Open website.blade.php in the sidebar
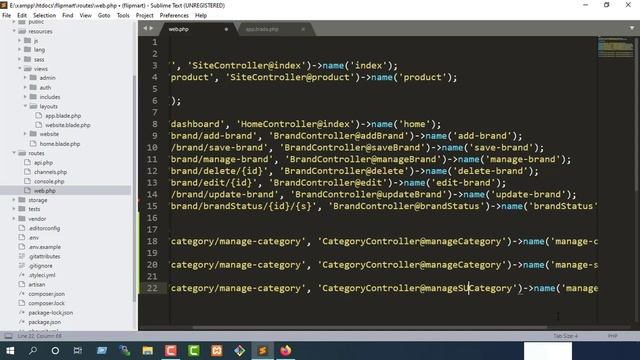The height and width of the screenshot is (360, 640). click(x=68, y=125)
